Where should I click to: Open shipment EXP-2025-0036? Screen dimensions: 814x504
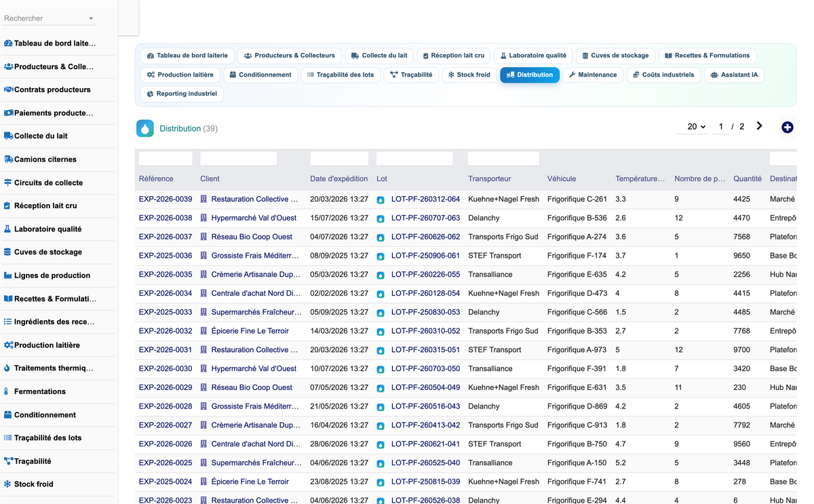166,256
